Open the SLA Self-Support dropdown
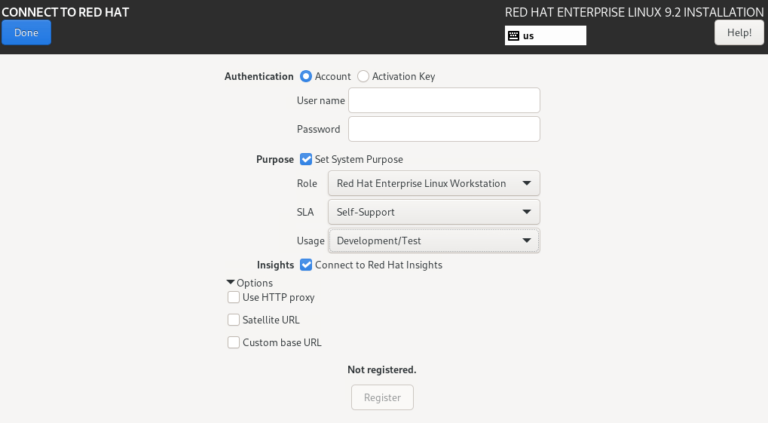Image resolution: width=768 pixels, height=423 pixels. [434, 212]
